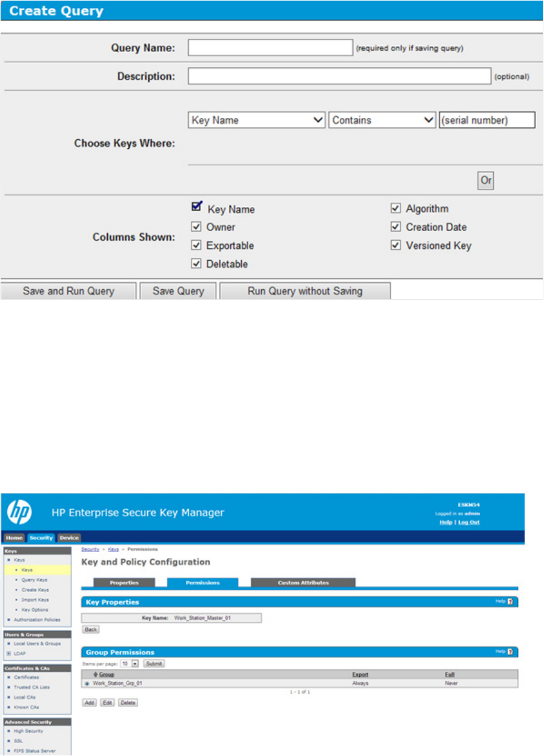Click the Log Out link

[x=469, y=522]
